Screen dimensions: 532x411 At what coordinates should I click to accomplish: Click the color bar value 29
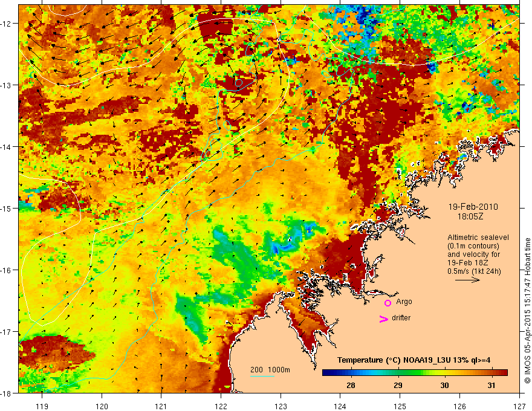tap(398, 385)
